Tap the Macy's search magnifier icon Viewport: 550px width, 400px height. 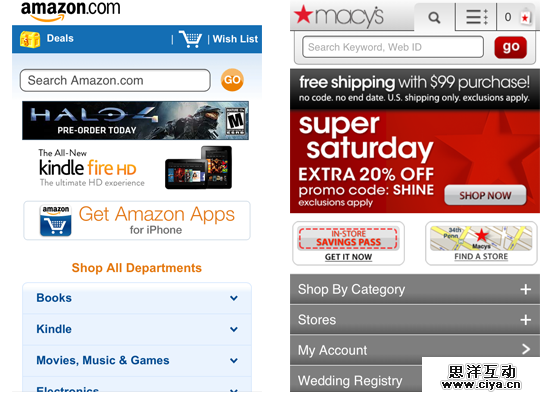pos(434,18)
